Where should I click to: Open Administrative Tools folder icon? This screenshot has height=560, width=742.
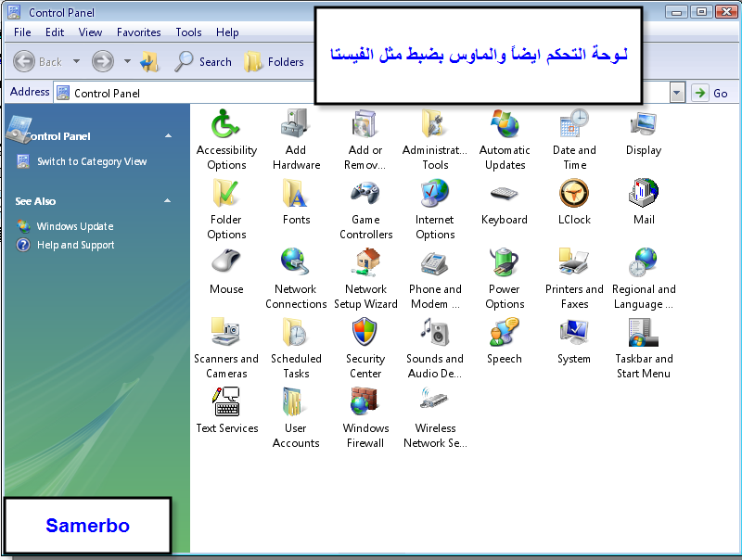[434, 124]
